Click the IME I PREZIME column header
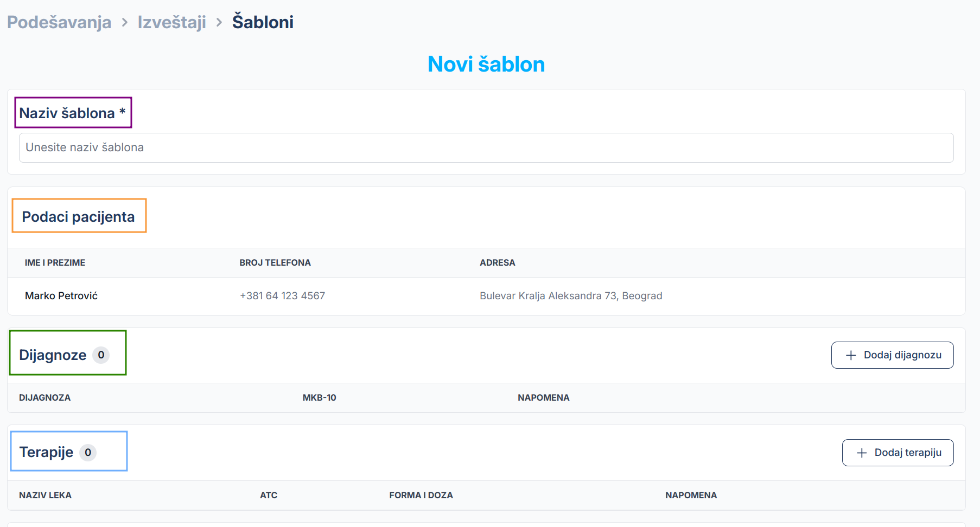This screenshot has width=980, height=527. pos(55,262)
